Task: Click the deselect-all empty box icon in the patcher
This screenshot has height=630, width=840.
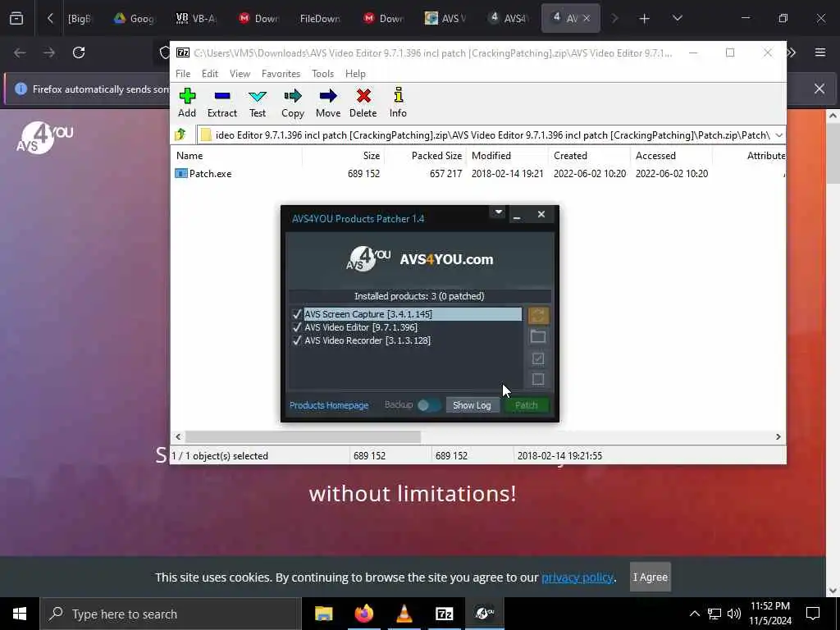Action: (538, 379)
